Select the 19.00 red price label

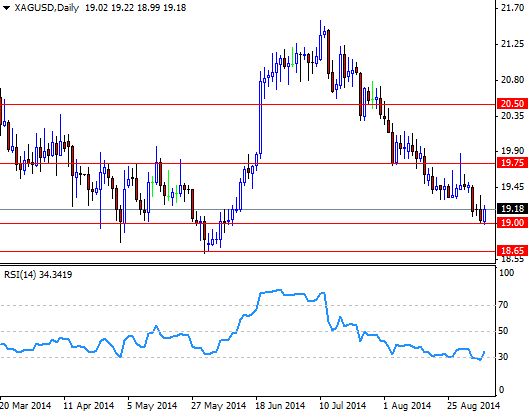click(x=512, y=222)
